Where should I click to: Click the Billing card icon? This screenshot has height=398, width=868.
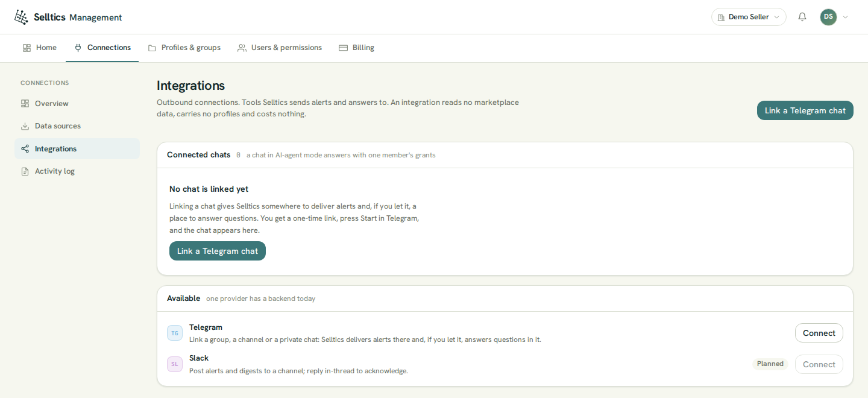point(343,48)
